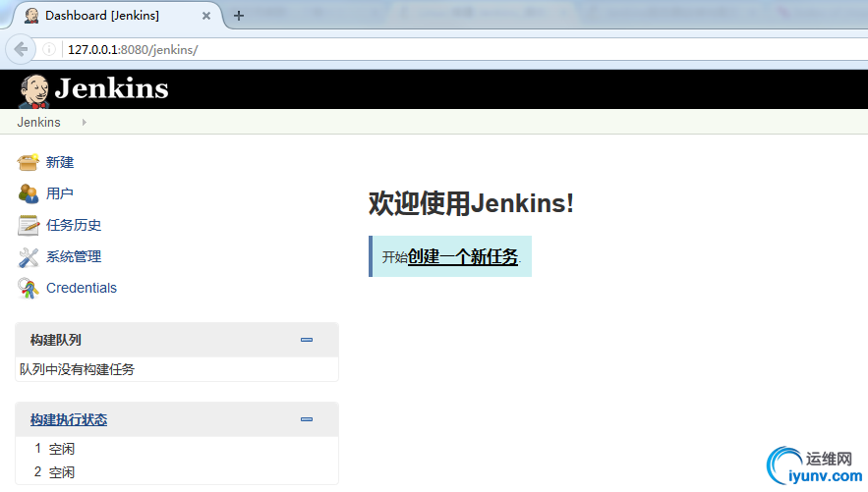The width and height of the screenshot is (868, 492).
Task: Close the Dashboard [Jenkins] tab
Action: click(206, 16)
